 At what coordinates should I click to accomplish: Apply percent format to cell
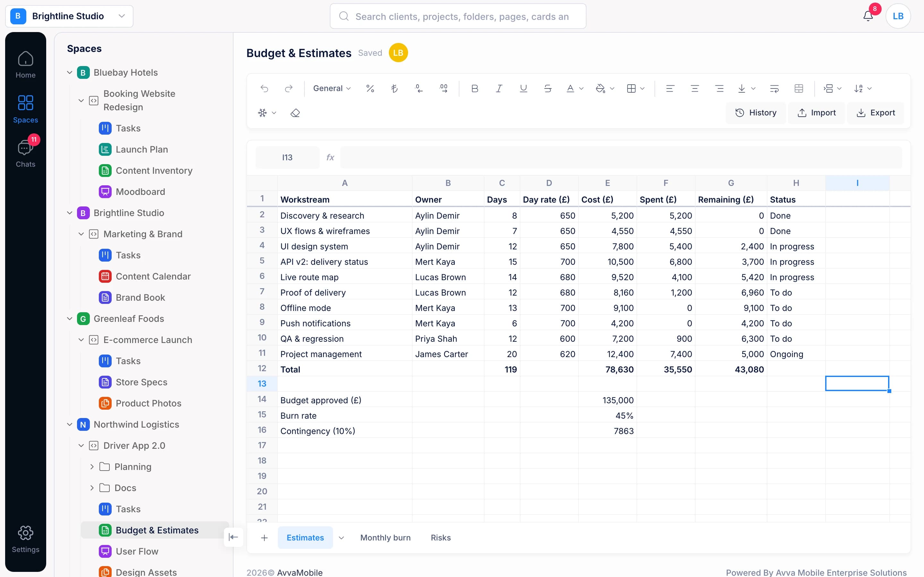(370, 88)
